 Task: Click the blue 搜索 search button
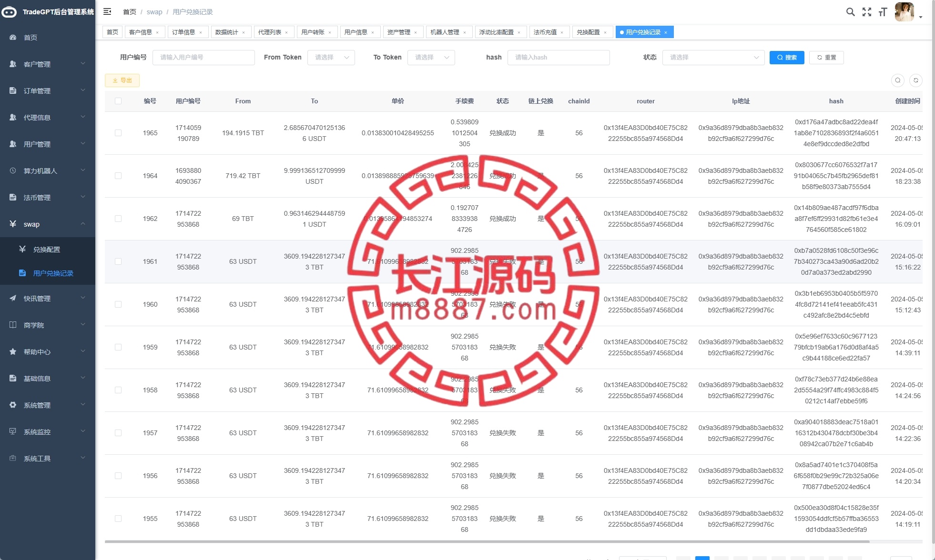click(787, 57)
